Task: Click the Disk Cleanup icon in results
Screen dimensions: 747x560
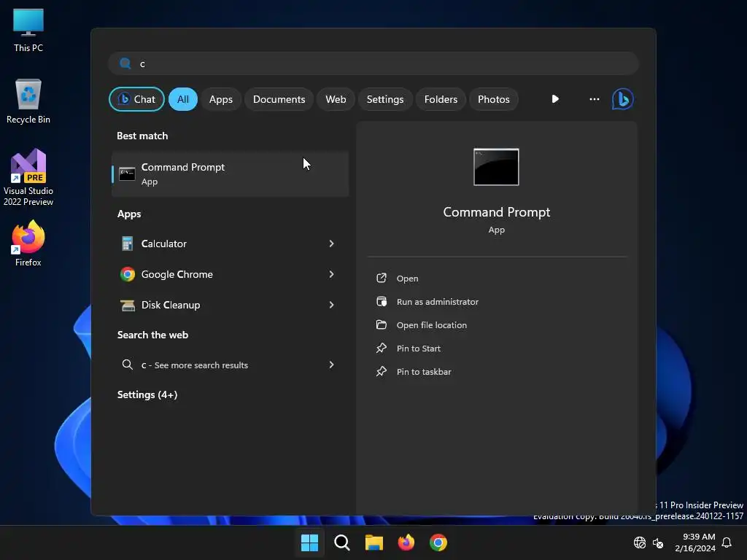Action: pyautogui.click(x=128, y=305)
